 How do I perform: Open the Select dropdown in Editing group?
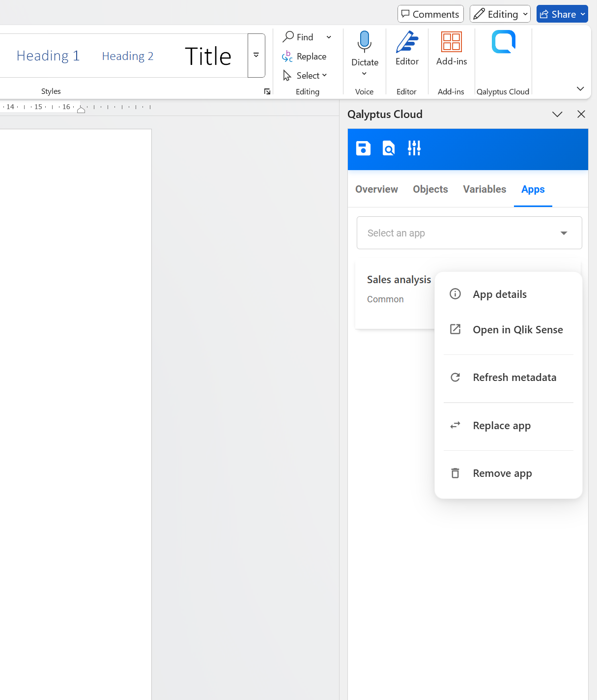tap(306, 76)
